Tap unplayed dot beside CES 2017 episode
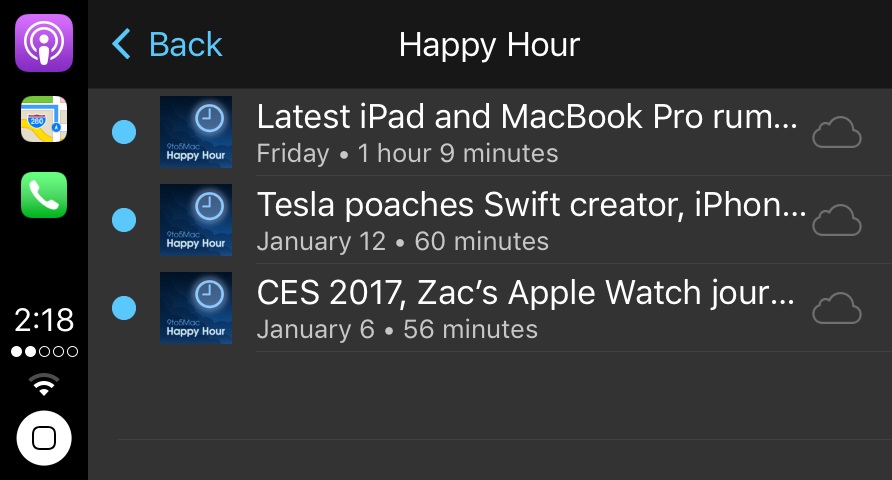This screenshot has width=892, height=480. coord(124,308)
